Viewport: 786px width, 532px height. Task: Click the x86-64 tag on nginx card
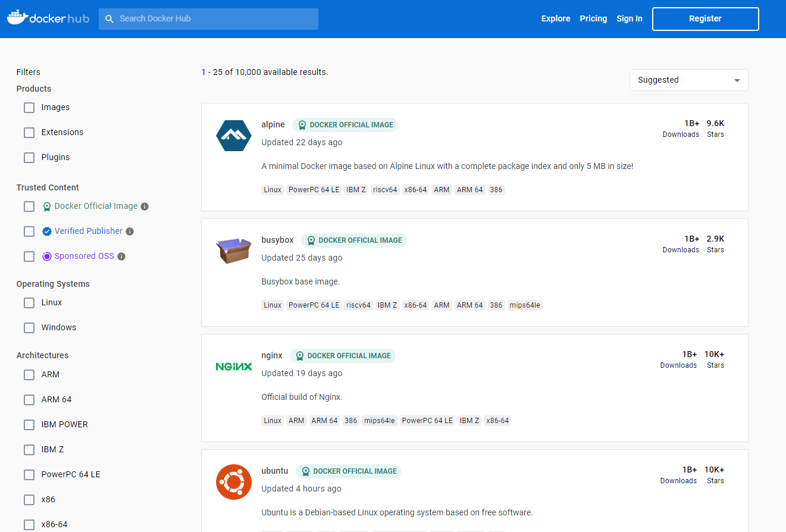pos(497,421)
